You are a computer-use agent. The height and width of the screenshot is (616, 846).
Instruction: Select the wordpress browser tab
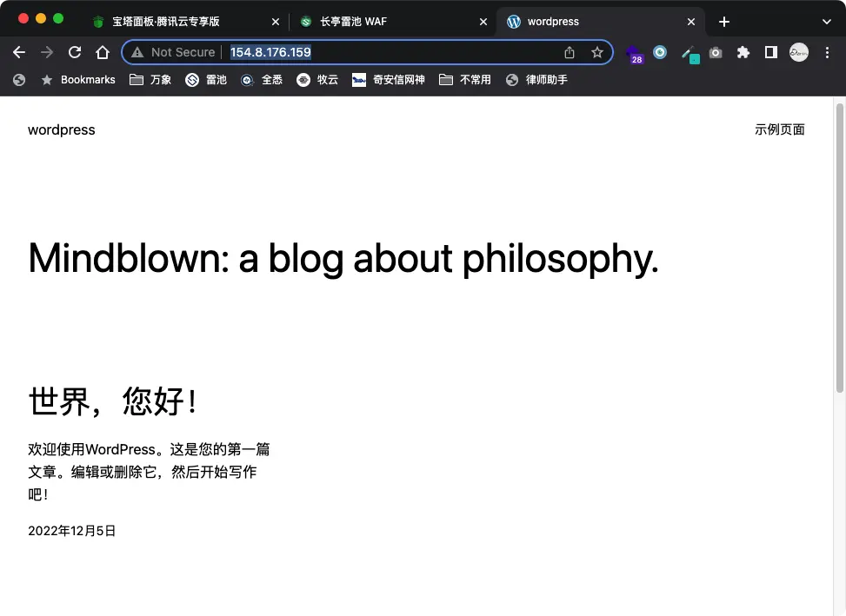tap(600, 22)
